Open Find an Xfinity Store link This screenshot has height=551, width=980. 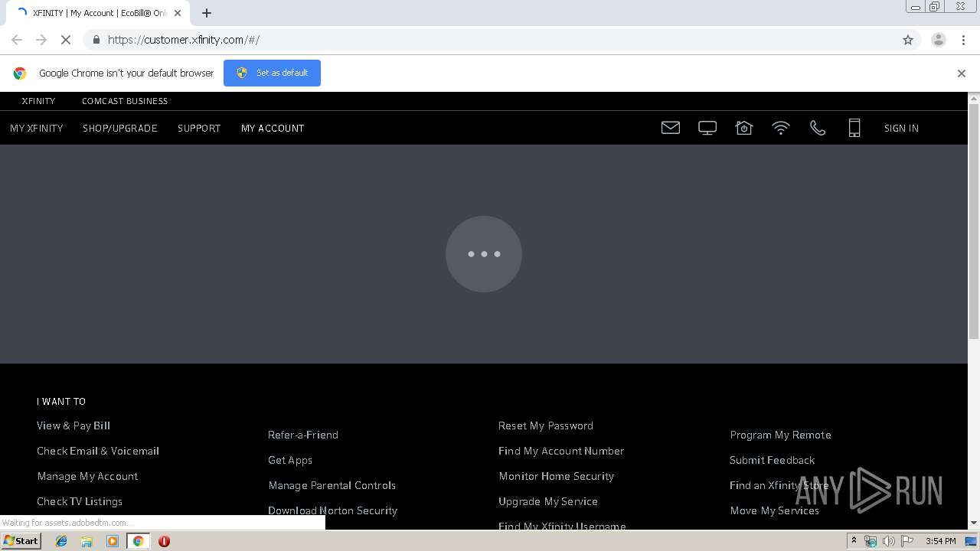779,485
